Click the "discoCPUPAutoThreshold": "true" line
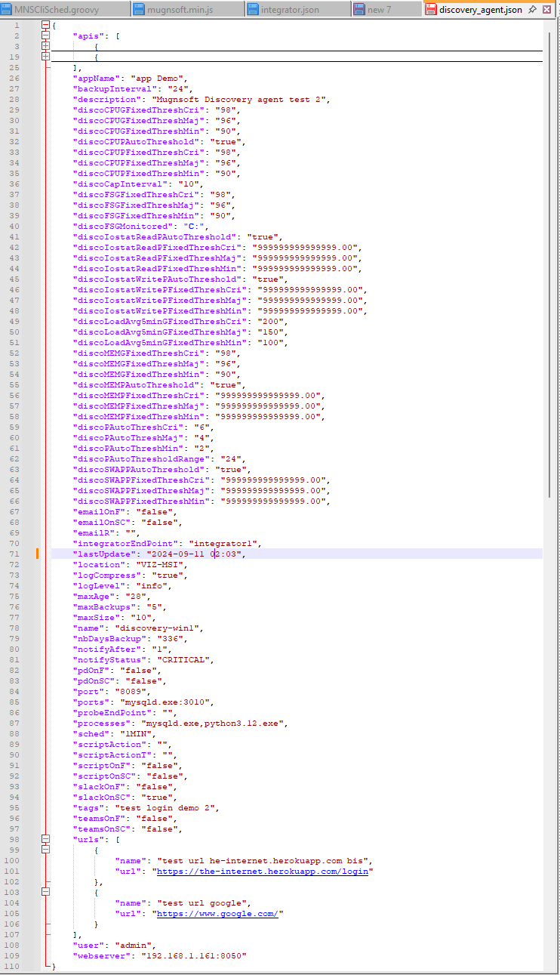This screenshot has height=975, width=560. tap(159, 141)
